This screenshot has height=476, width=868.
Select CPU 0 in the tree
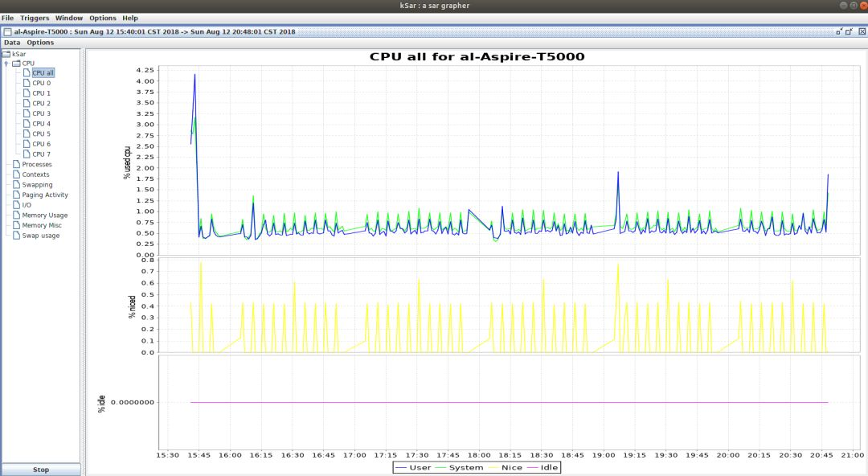point(42,83)
